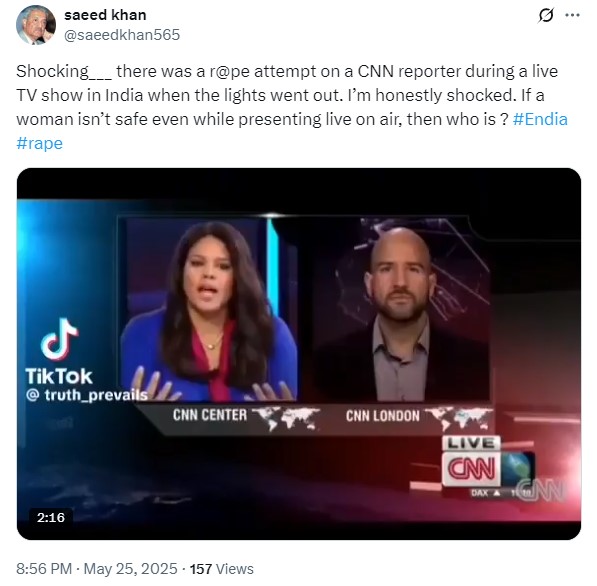
Task: Click the 2:16 video duration badge
Action: (x=51, y=518)
